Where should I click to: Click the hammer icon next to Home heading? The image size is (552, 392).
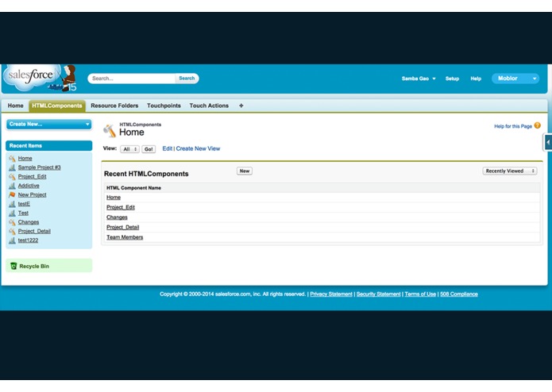click(x=110, y=130)
